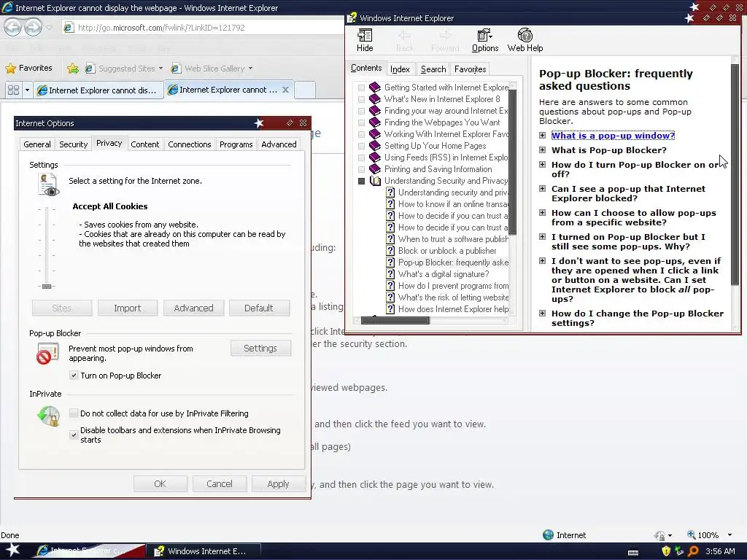This screenshot has height=560, width=747.
Task: Click the Back arrow in help toolbar
Action: coord(405,35)
